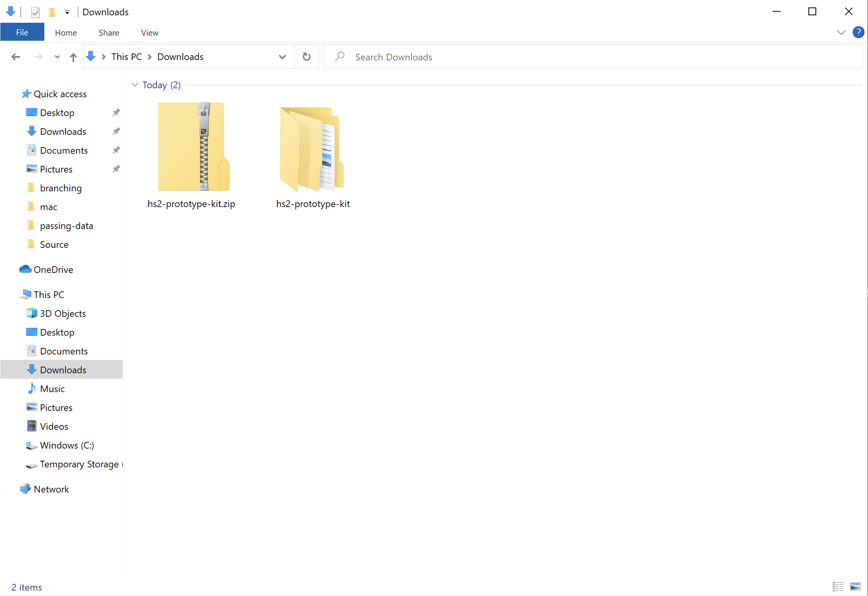Open the address bar dropdown

tap(282, 56)
